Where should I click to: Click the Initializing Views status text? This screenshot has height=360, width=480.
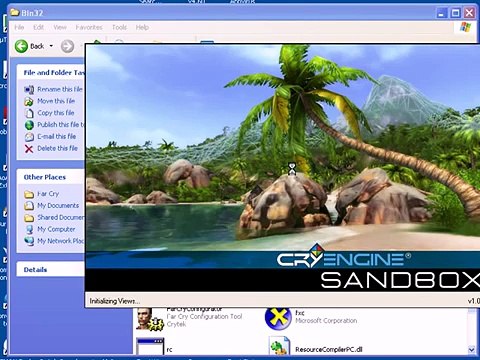click(x=115, y=301)
